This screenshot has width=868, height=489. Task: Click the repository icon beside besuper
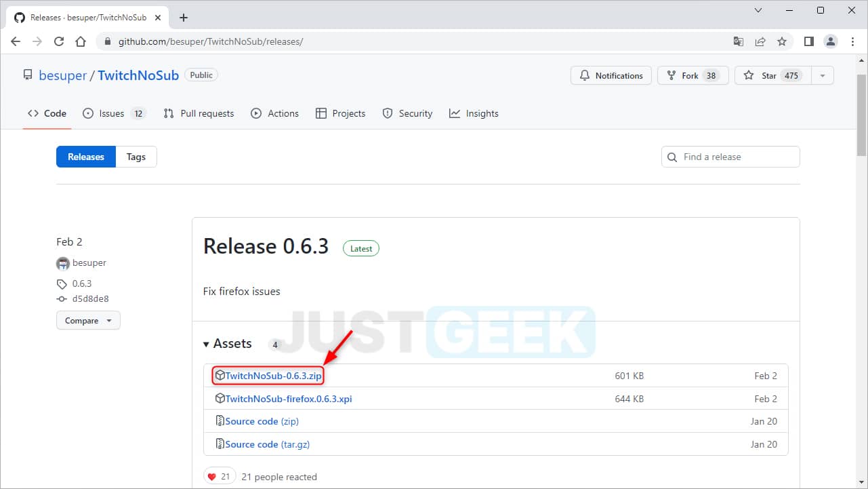pyautogui.click(x=28, y=75)
